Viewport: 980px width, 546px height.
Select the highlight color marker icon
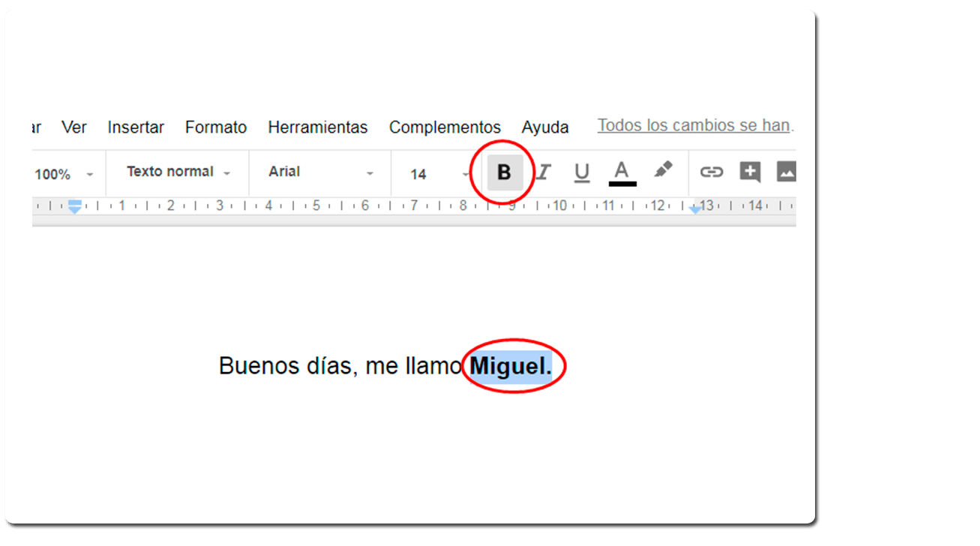663,170
